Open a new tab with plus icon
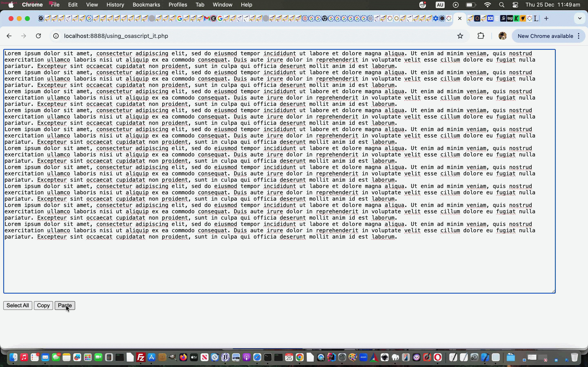588x367 pixels. pyautogui.click(x=546, y=18)
